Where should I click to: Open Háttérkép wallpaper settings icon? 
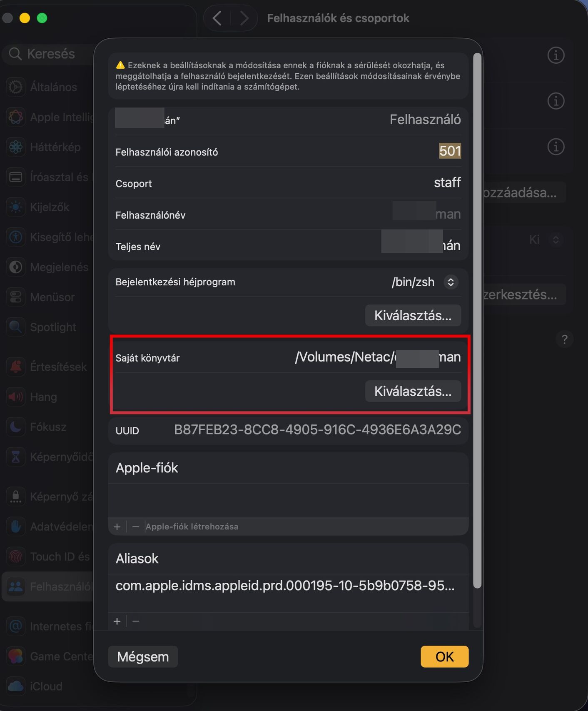16,147
